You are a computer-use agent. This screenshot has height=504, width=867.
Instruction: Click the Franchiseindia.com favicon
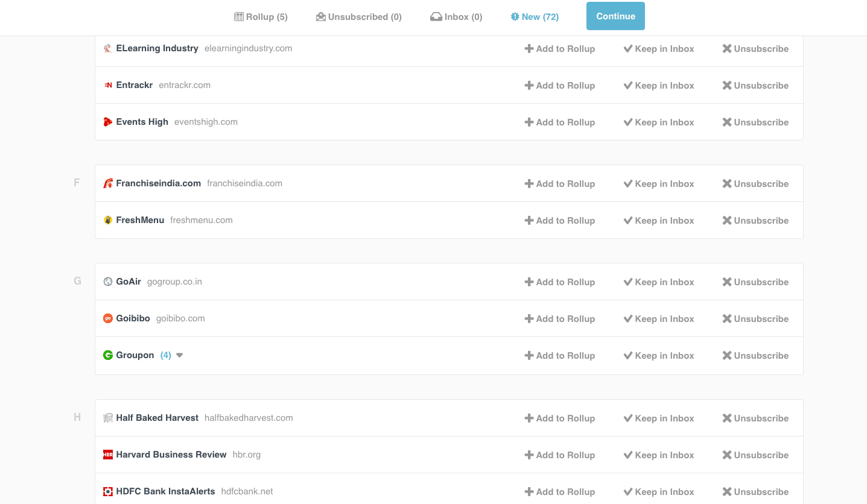tap(108, 184)
